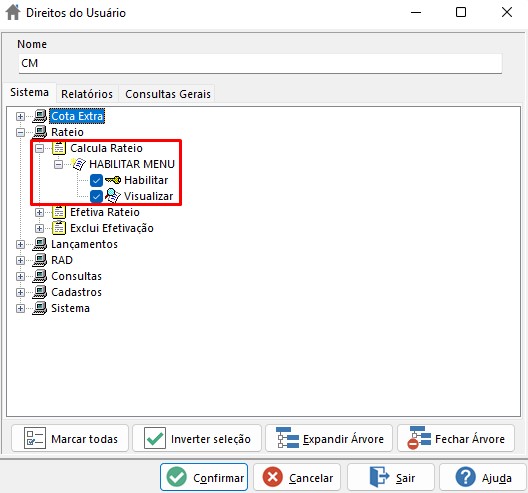Open the Relatórios tab
528x493 pixels.
pos(87,94)
